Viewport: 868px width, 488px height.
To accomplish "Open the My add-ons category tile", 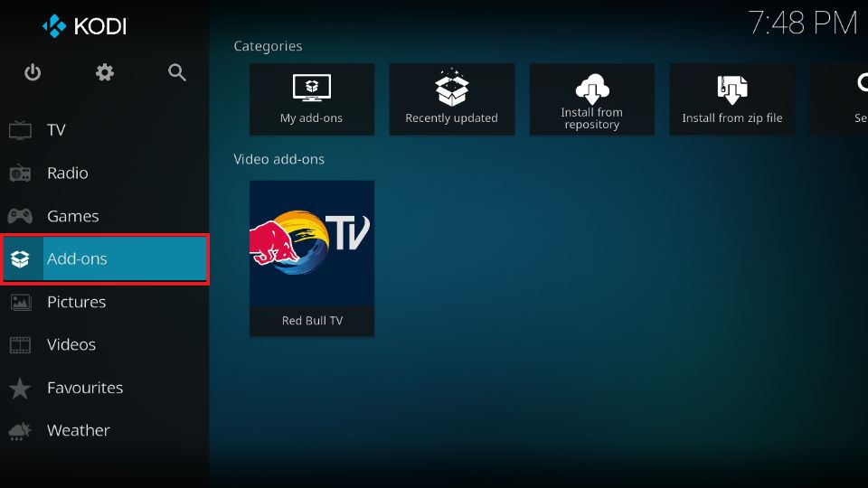I will [312, 99].
